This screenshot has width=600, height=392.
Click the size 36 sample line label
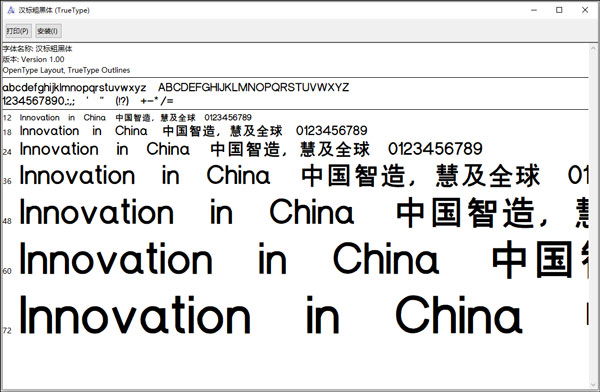coord(7,181)
